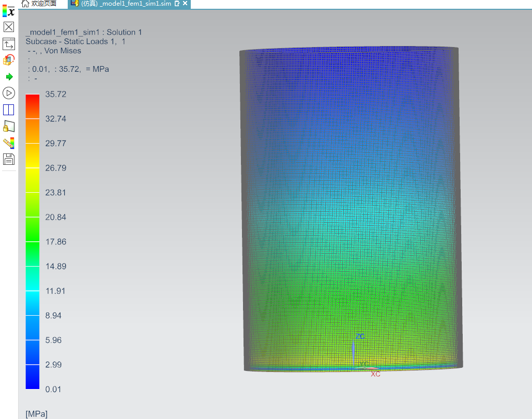Image resolution: width=532 pixels, height=419 pixels.
Task: Click the colored cubes with red arrow icon
Action: 8,60
